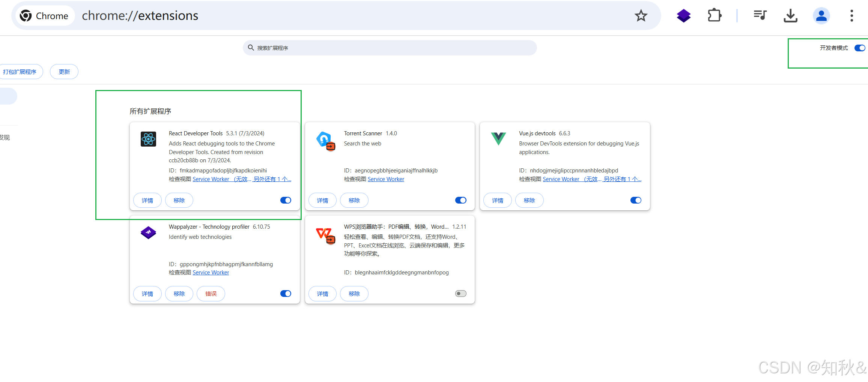This screenshot has height=382, width=868.
Task: Click 移除 for WPS browser assistant
Action: (354, 294)
